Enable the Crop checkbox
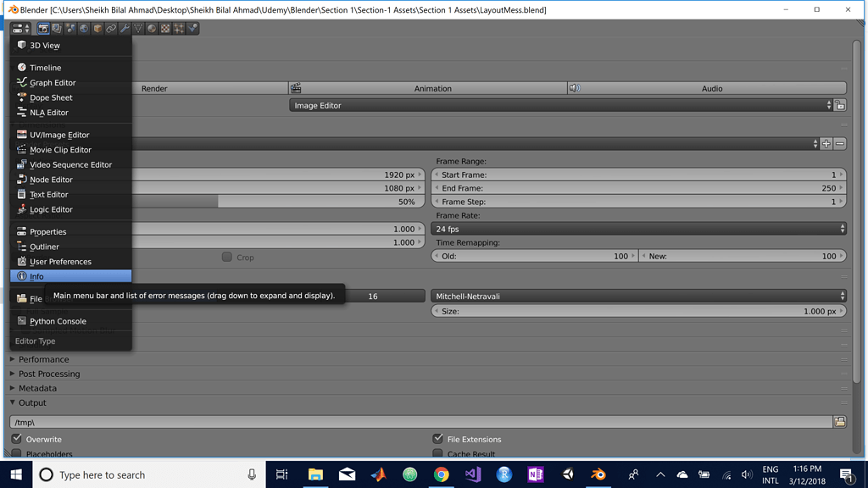The width and height of the screenshot is (868, 488). (x=227, y=257)
